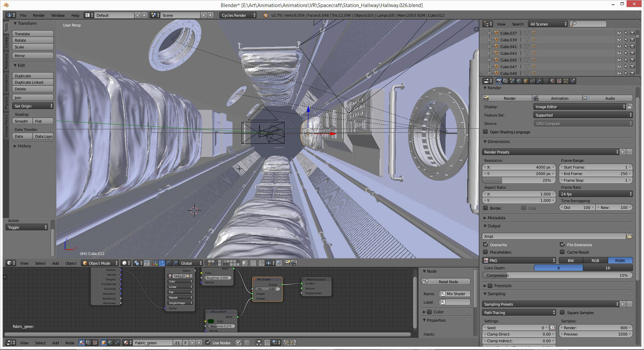Open the Modifiers properties tab (wrench icon)
The width and height of the screenshot is (644, 350).
point(539,81)
